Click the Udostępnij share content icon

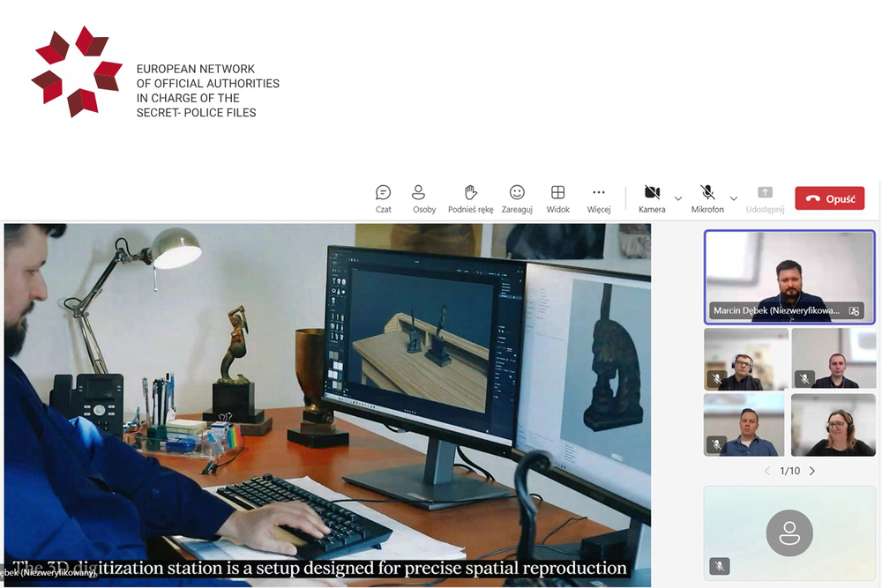coord(764,192)
